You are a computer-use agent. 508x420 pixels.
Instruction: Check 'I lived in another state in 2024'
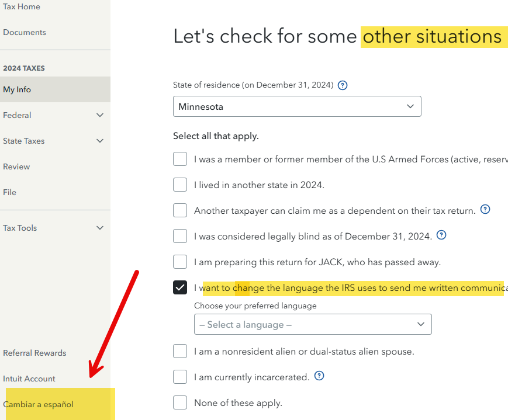180,185
